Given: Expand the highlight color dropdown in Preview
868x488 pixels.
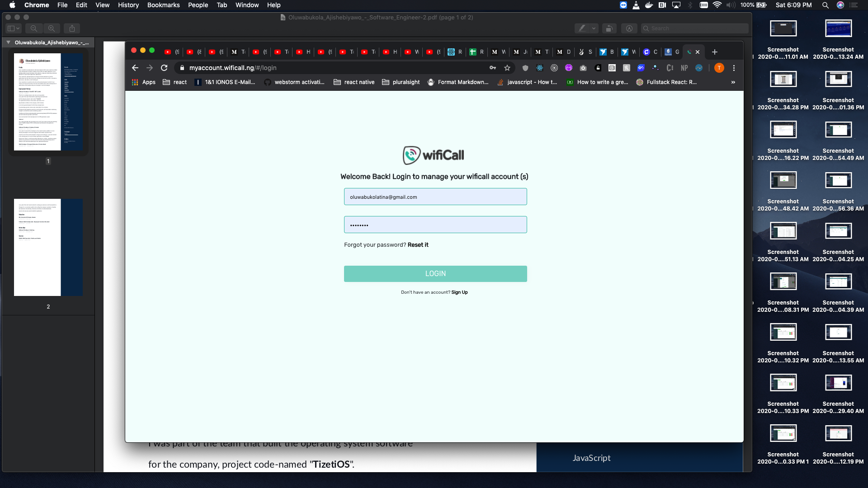Looking at the screenshot, I should [594, 28].
